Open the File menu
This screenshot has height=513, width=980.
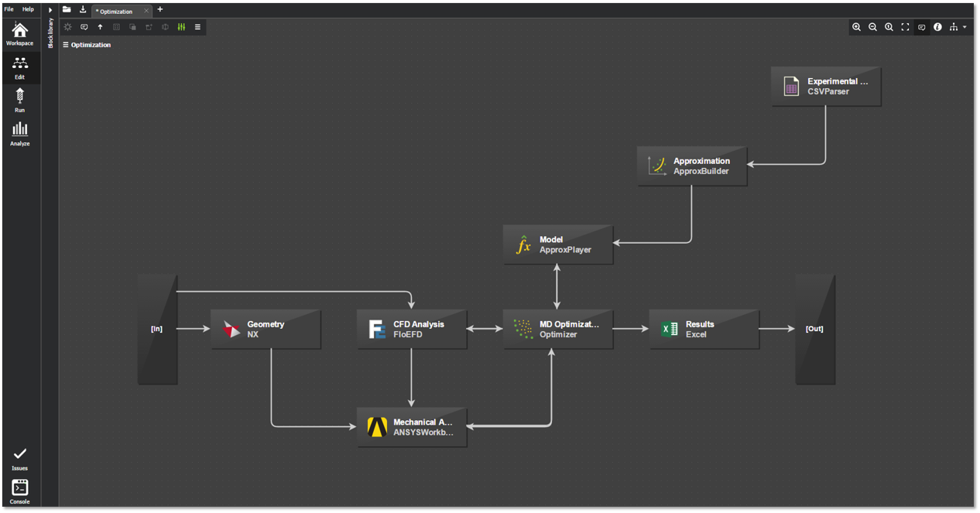(x=9, y=9)
